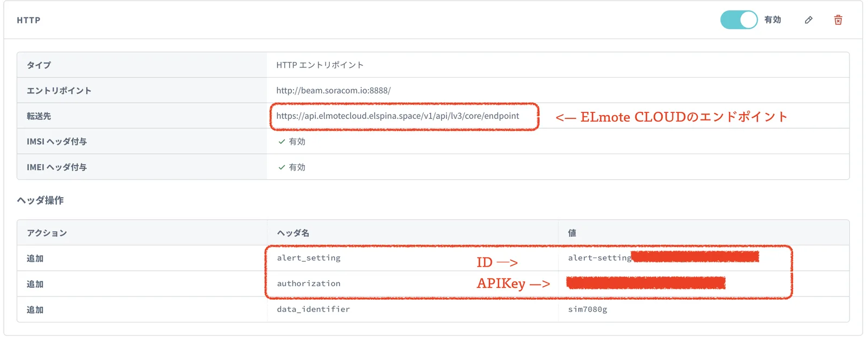Click 追加 in the alert_setting row

(35, 258)
